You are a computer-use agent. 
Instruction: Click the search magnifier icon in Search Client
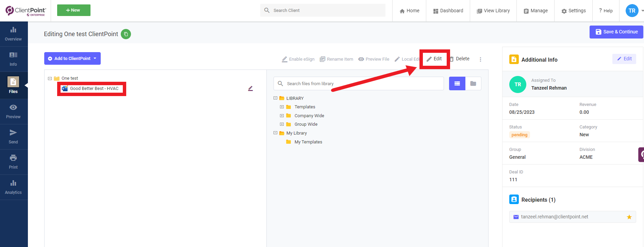267,10
